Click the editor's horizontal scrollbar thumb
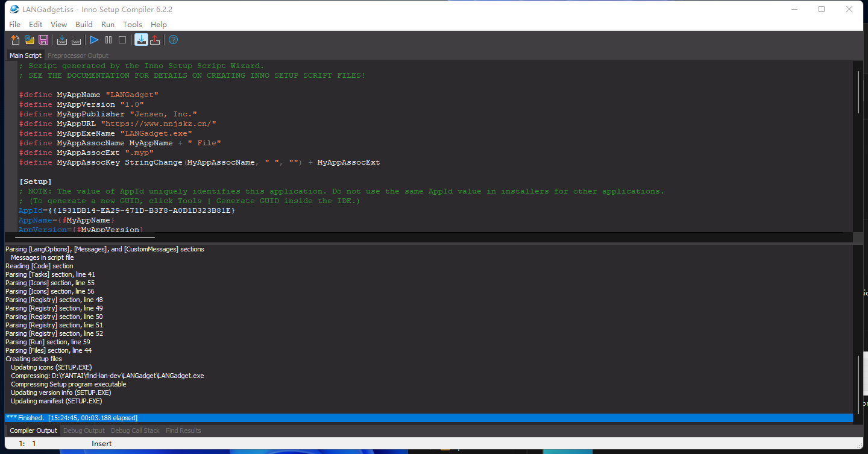 pos(84,238)
